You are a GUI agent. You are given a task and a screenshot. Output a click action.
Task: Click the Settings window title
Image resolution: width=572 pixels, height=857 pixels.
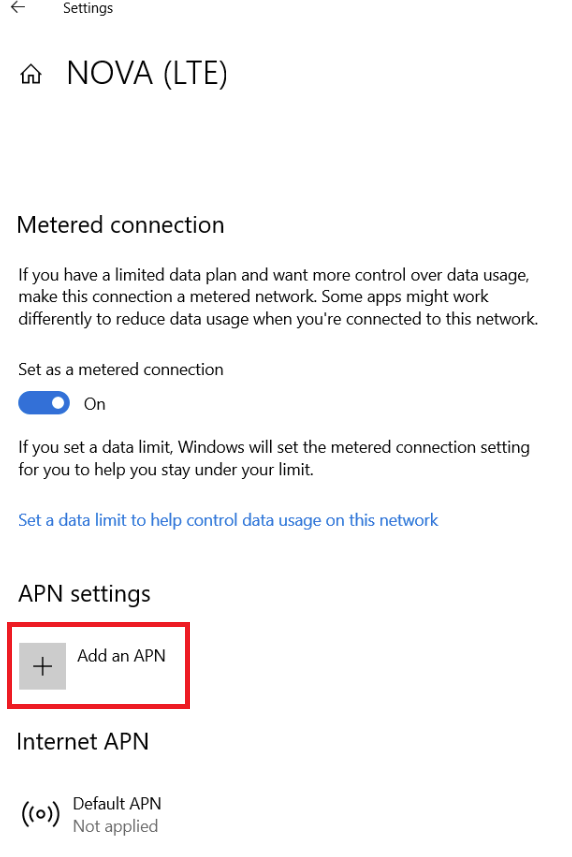click(88, 8)
